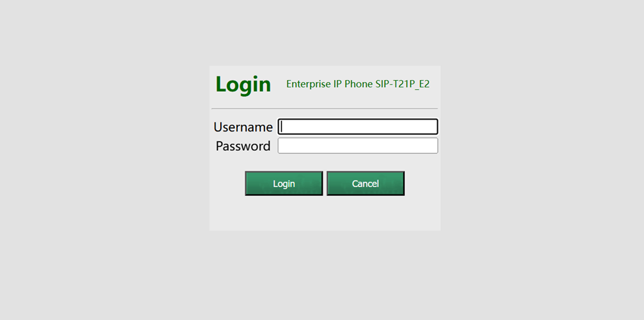Focus the Password input field
The image size is (644, 320).
tap(358, 146)
